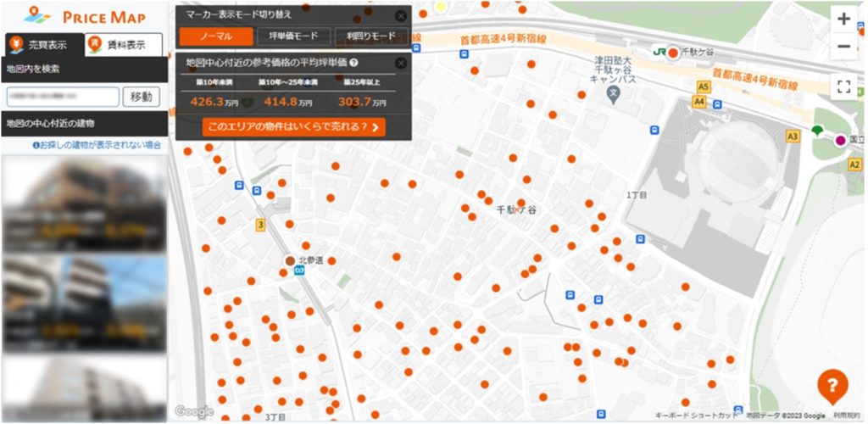This screenshot has height=424, width=868.
Task: Zoom out the map with minus
Action: pyautogui.click(x=843, y=46)
